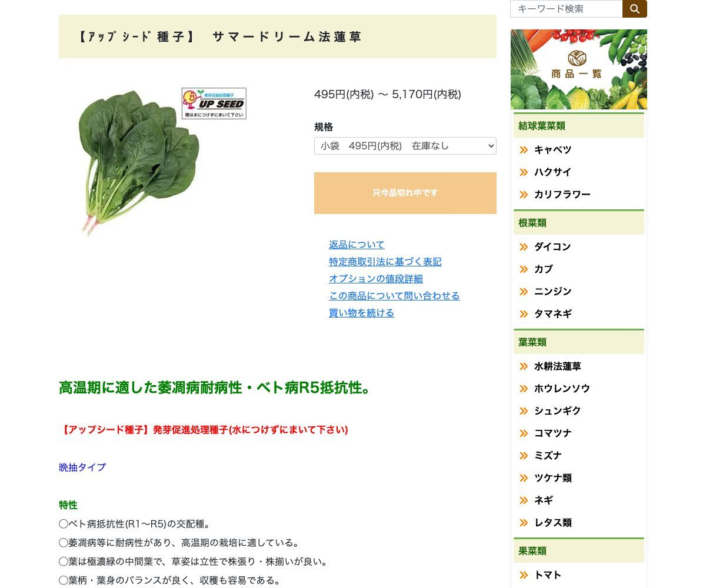Image resolution: width=706 pixels, height=588 pixels.
Task: Click the 商品一覧 sidebar banner
Action: point(578,69)
